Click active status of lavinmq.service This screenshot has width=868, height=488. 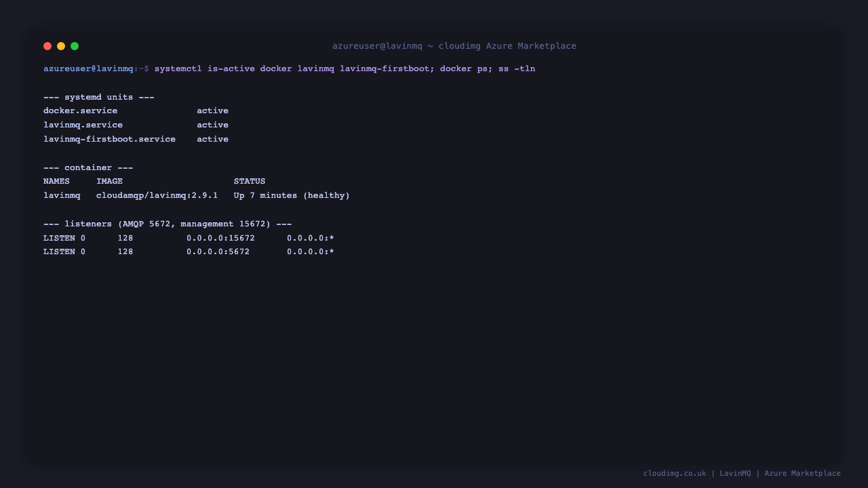coord(213,125)
